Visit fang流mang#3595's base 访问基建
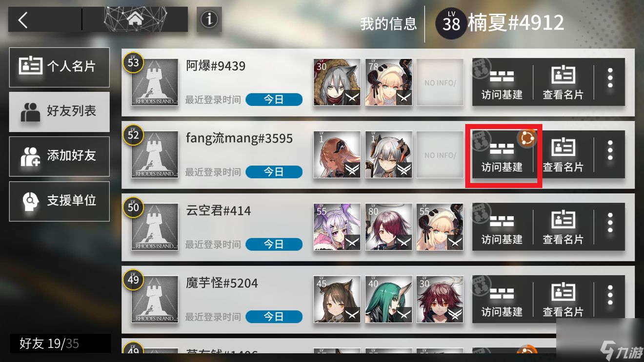Screen dimensions: 644x362 coord(502,155)
